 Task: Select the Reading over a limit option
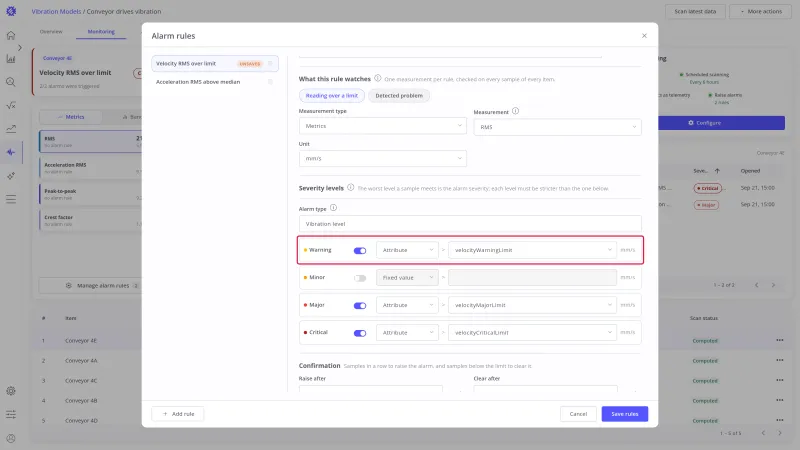(x=332, y=95)
